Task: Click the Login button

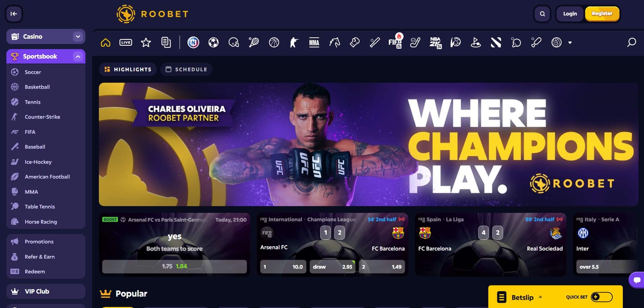Action: [570, 14]
